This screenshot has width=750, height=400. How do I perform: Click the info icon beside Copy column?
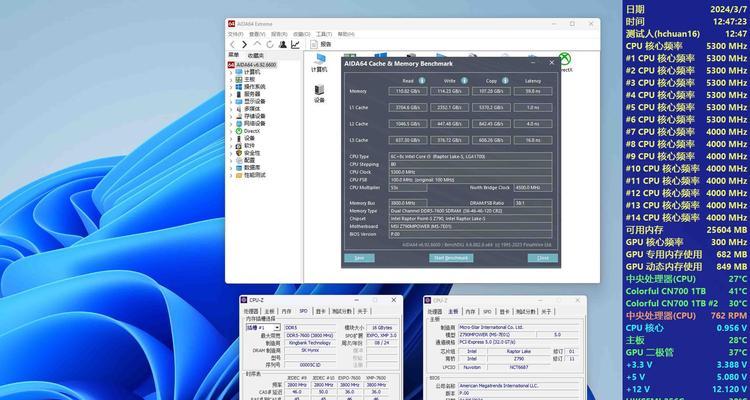point(505,81)
